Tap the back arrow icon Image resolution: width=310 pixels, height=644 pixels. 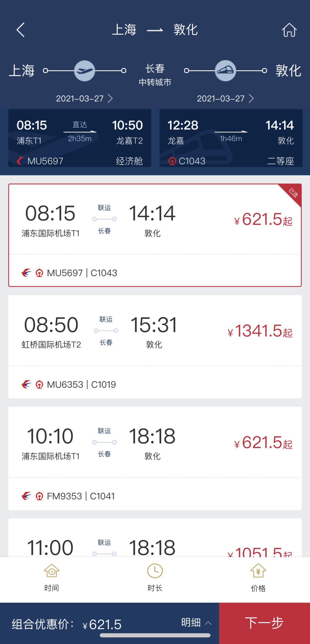pyautogui.click(x=20, y=30)
